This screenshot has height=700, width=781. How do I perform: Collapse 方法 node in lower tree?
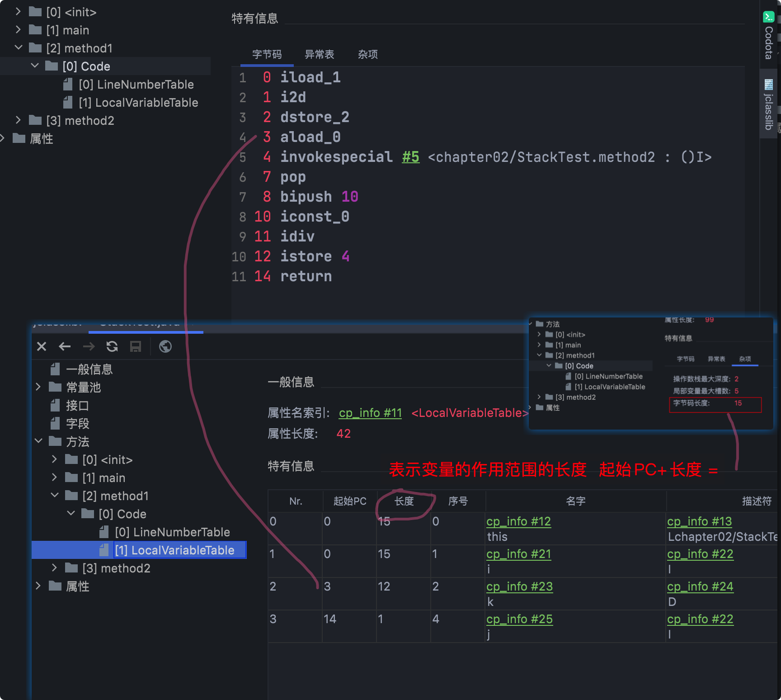(38, 441)
